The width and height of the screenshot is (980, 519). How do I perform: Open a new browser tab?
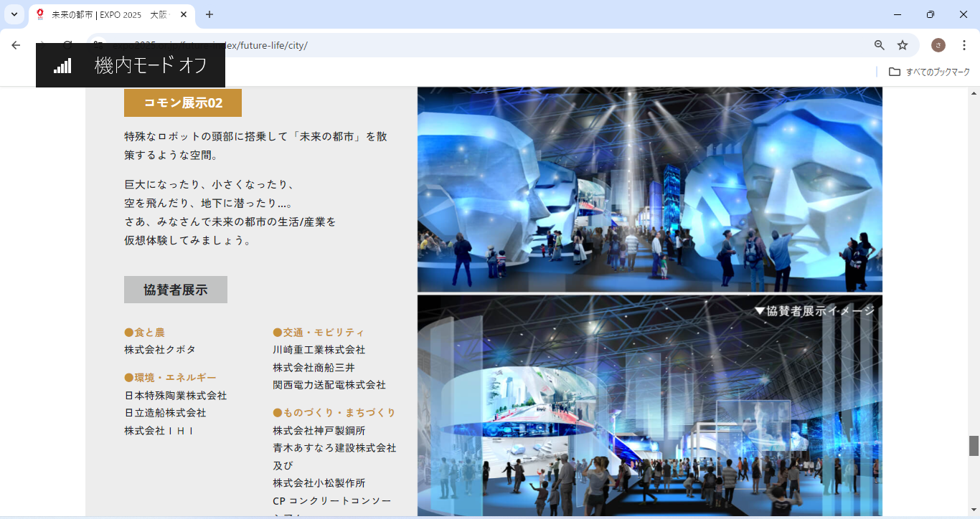coord(209,14)
